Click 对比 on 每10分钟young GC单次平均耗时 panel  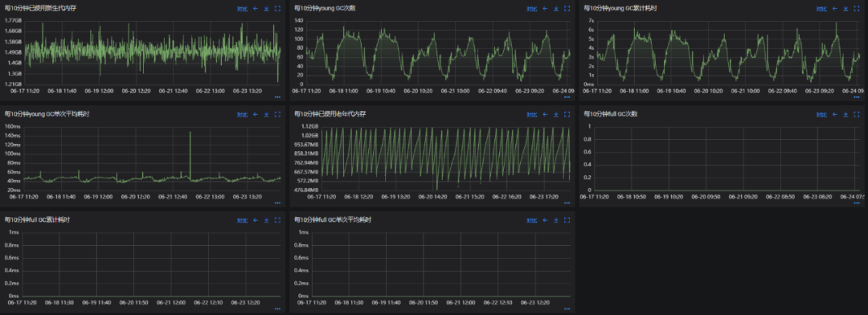click(242, 115)
